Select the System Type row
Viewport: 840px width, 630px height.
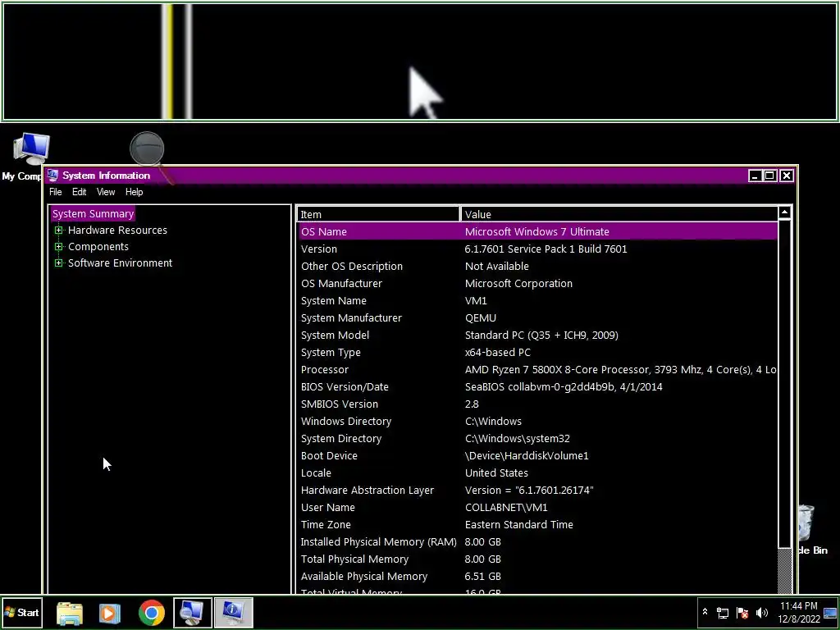coord(538,353)
